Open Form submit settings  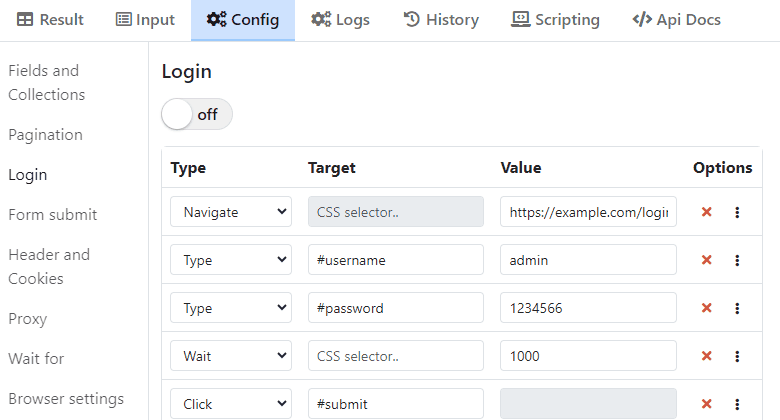53,214
